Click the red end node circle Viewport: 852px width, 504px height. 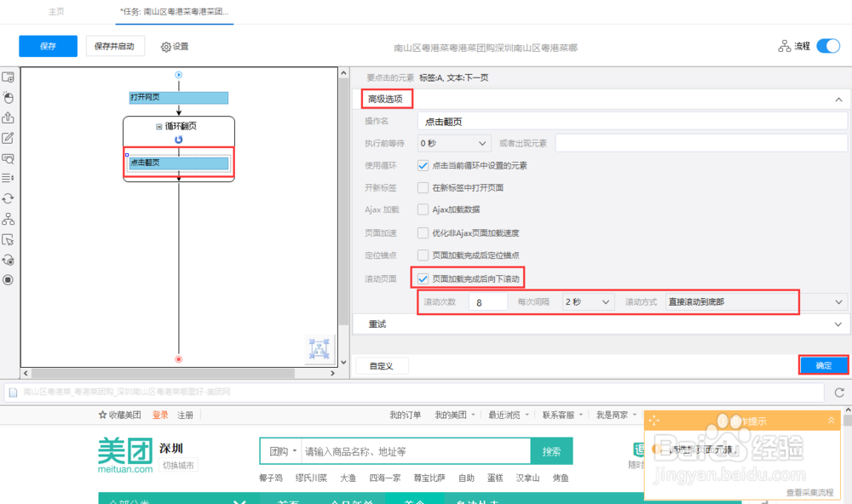pos(178,359)
